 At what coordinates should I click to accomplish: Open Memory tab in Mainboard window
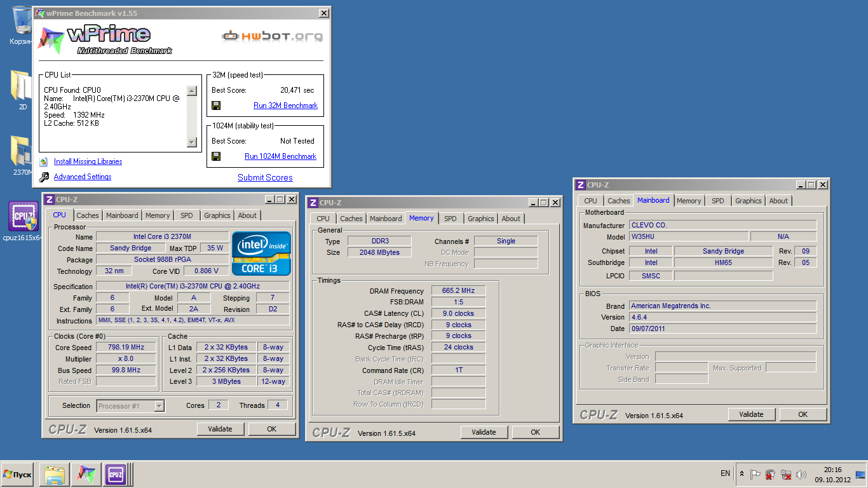689,201
